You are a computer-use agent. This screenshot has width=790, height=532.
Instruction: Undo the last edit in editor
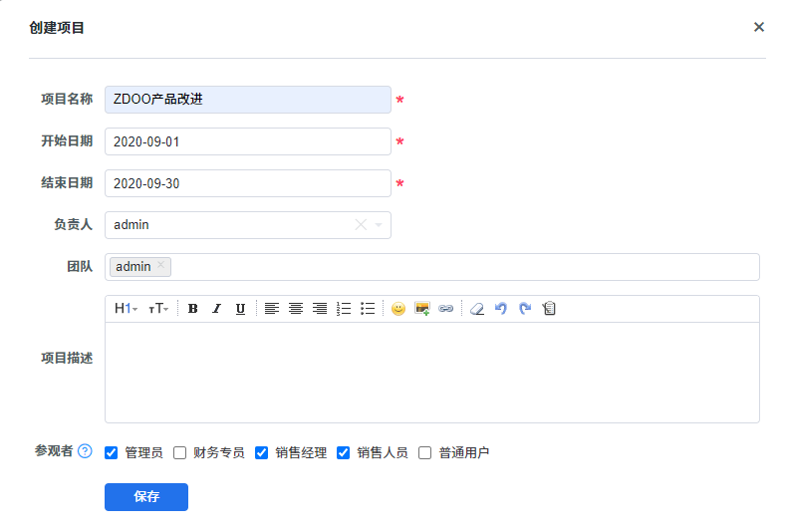coord(501,308)
